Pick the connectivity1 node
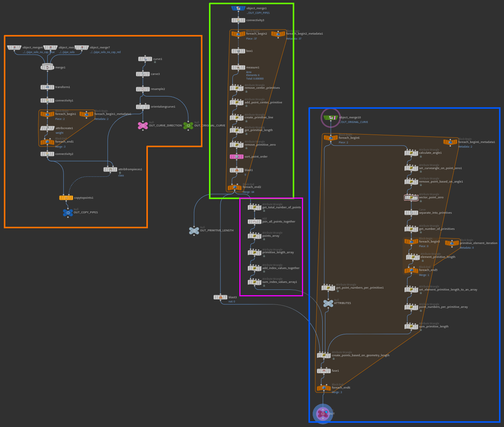 pos(47,100)
